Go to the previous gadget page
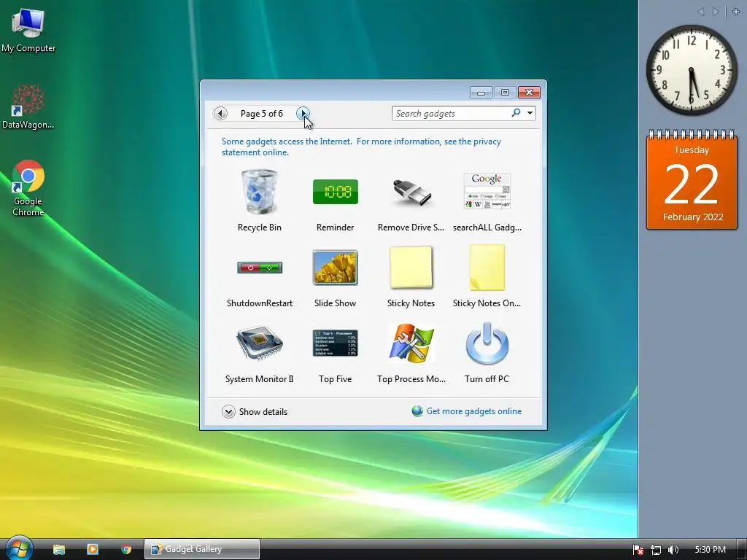Image resolution: width=747 pixels, height=560 pixels. (x=220, y=113)
